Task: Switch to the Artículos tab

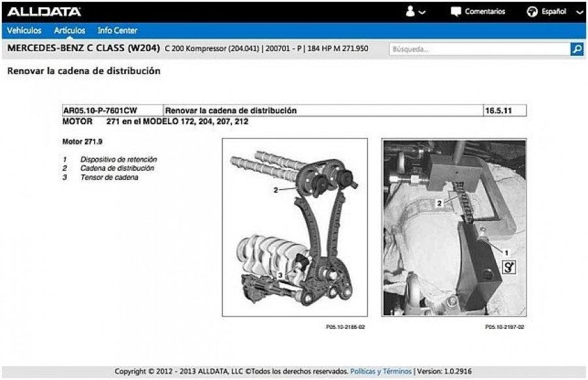Action: (x=69, y=31)
